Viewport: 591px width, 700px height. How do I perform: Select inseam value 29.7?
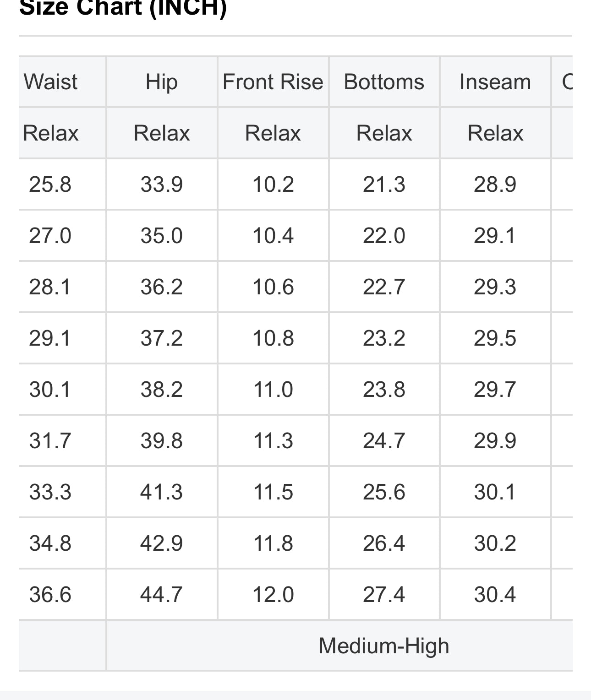(495, 390)
